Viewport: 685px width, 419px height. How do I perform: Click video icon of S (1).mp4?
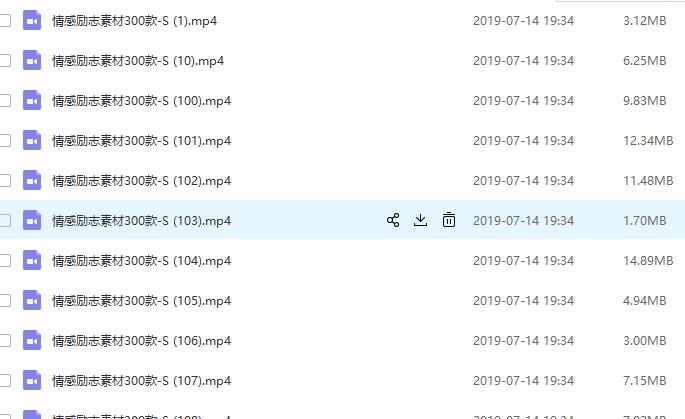click(x=32, y=21)
